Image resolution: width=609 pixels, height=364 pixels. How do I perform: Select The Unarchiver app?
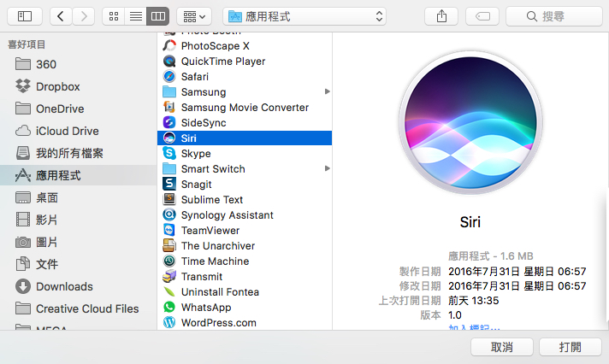pos(245,245)
